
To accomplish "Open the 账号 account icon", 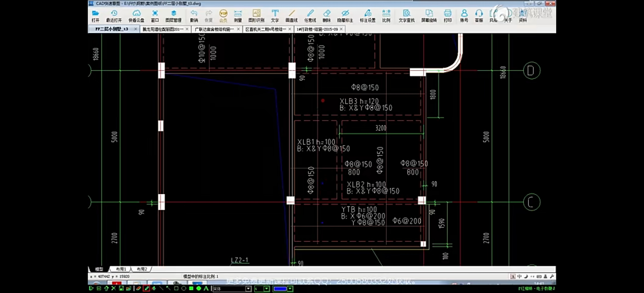I will tap(464, 16).
